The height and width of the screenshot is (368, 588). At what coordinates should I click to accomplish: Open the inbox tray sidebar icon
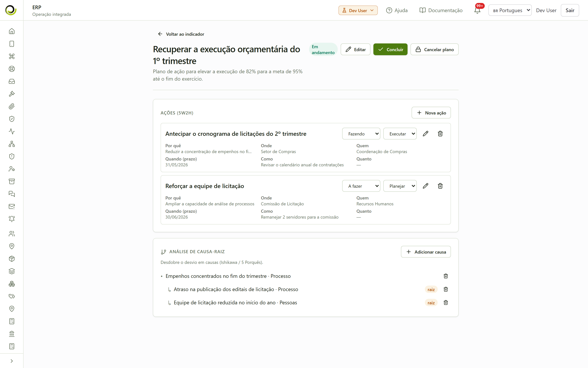12,81
